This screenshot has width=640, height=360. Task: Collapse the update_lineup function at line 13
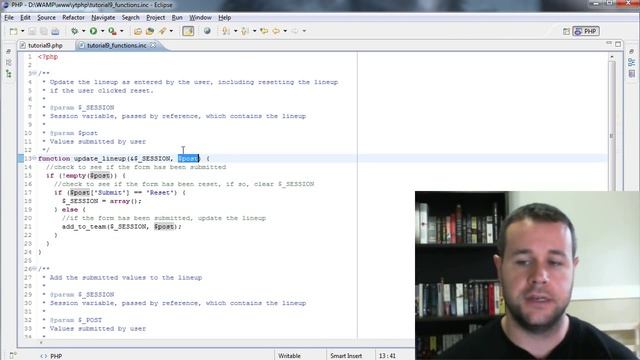click(34, 158)
